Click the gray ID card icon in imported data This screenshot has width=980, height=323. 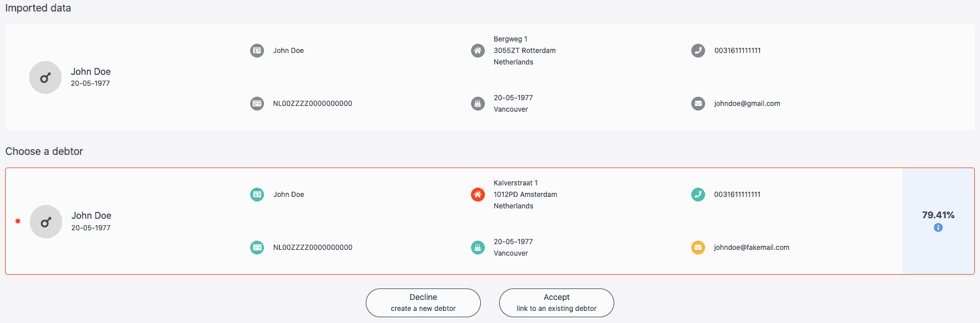257,51
